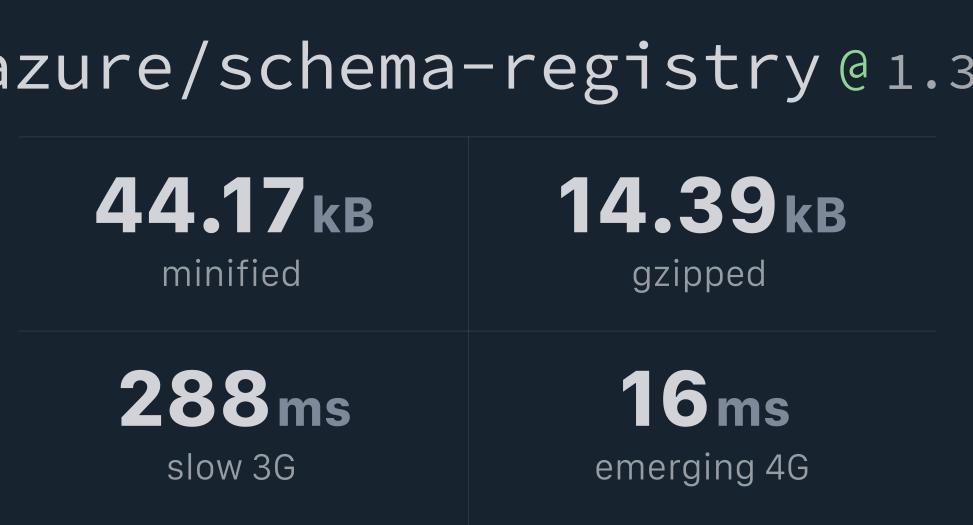Click the ms unit beside 288
Screen dimensions: 973x525
[315, 409]
